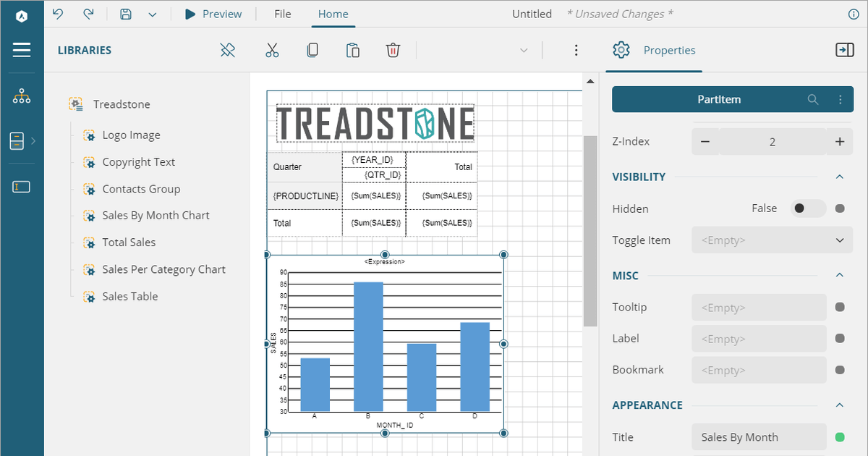This screenshot has height=456, width=868.
Task: Open the File menu tab
Action: (x=283, y=14)
